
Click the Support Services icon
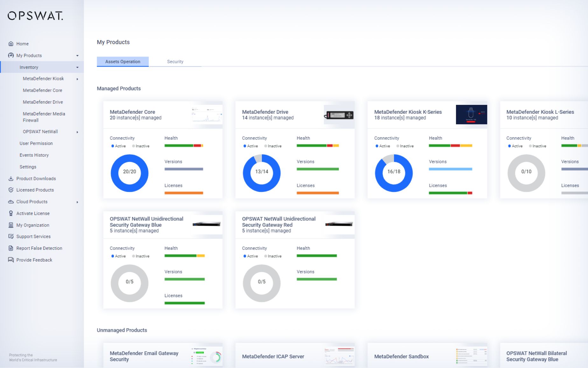pyautogui.click(x=11, y=236)
